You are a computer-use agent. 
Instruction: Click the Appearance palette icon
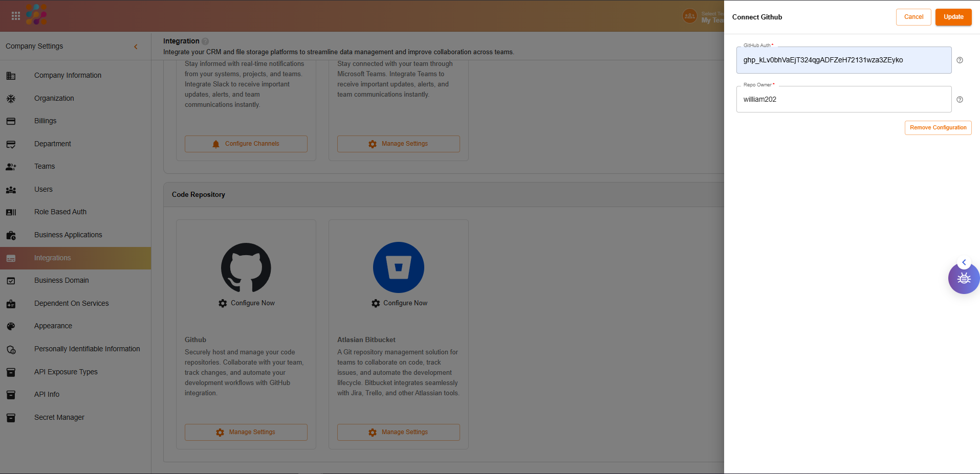[11, 326]
